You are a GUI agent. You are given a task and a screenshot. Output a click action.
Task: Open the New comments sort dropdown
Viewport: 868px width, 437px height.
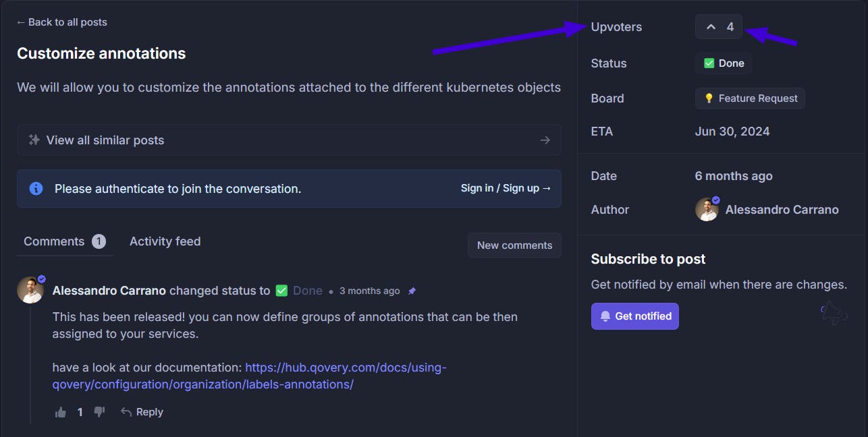(514, 245)
